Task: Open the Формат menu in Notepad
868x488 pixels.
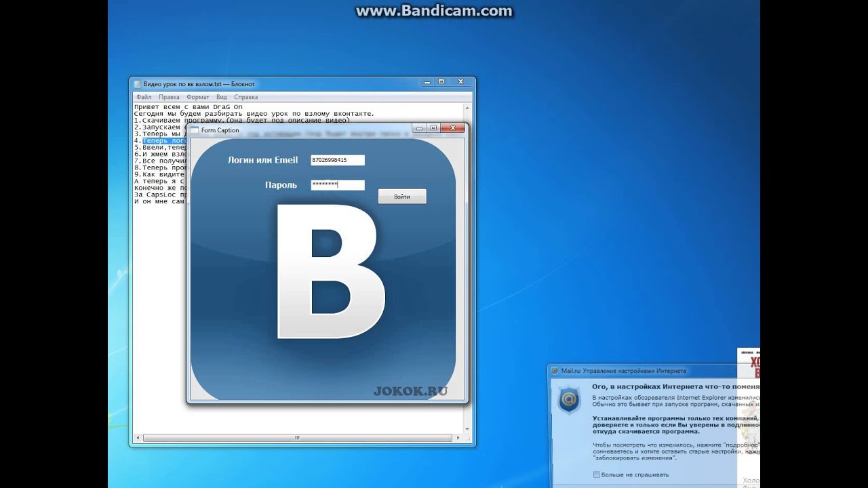Action: click(x=198, y=97)
